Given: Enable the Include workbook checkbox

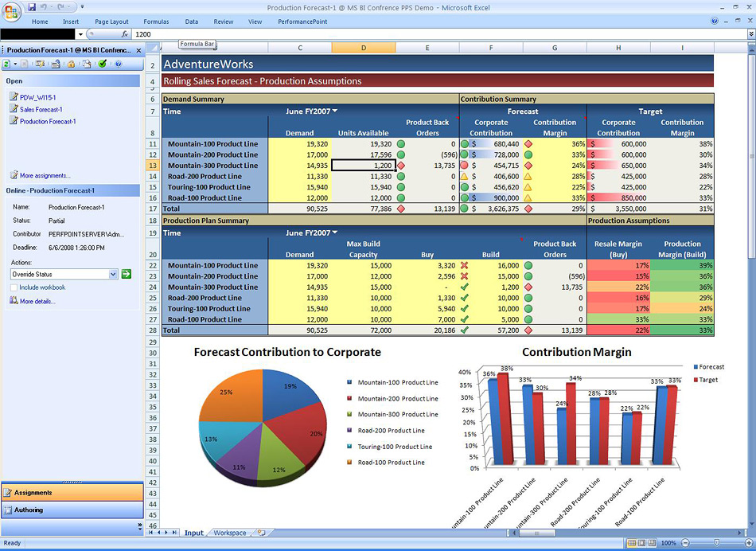Looking at the screenshot, I should (14, 287).
